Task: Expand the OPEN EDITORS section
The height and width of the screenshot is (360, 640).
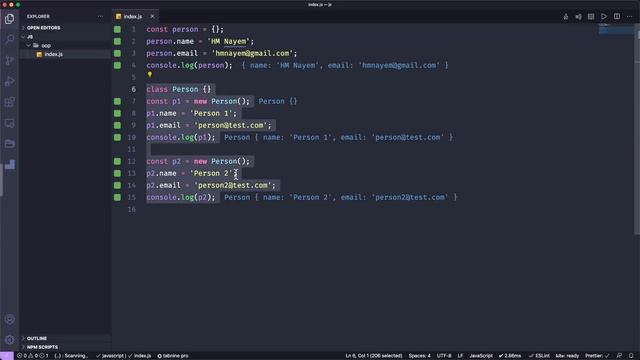Action: pos(43,28)
